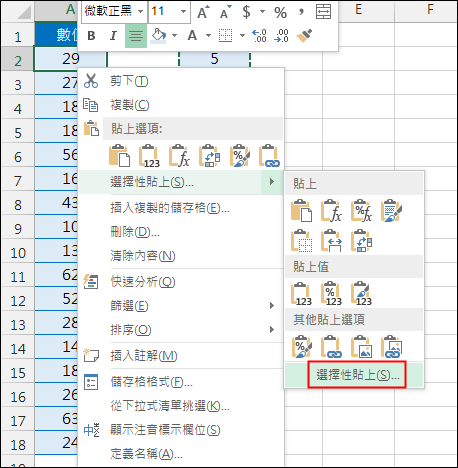Click submenu No borders paste icon
Screen dimensions: 458x468
click(x=301, y=241)
